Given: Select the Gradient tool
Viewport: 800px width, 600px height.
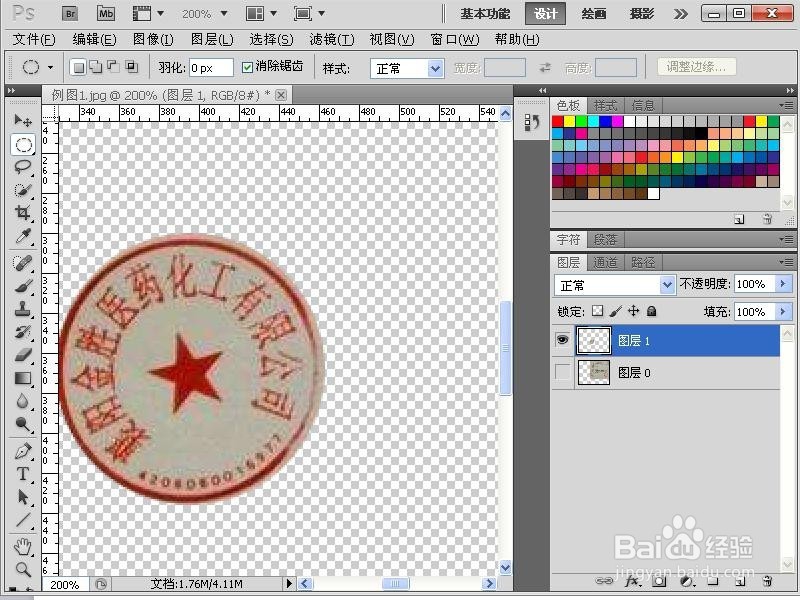Looking at the screenshot, I should tap(22, 378).
